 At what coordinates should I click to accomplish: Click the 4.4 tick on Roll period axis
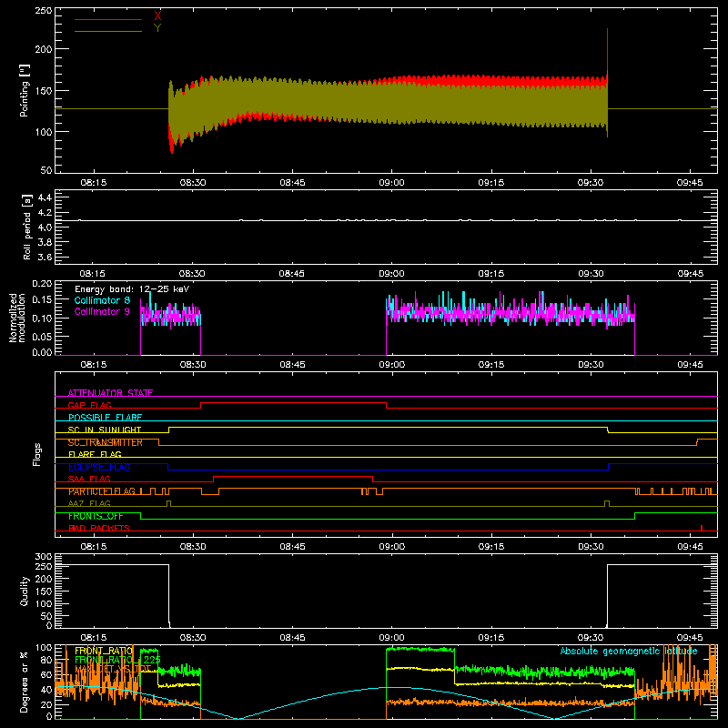point(45,197)
